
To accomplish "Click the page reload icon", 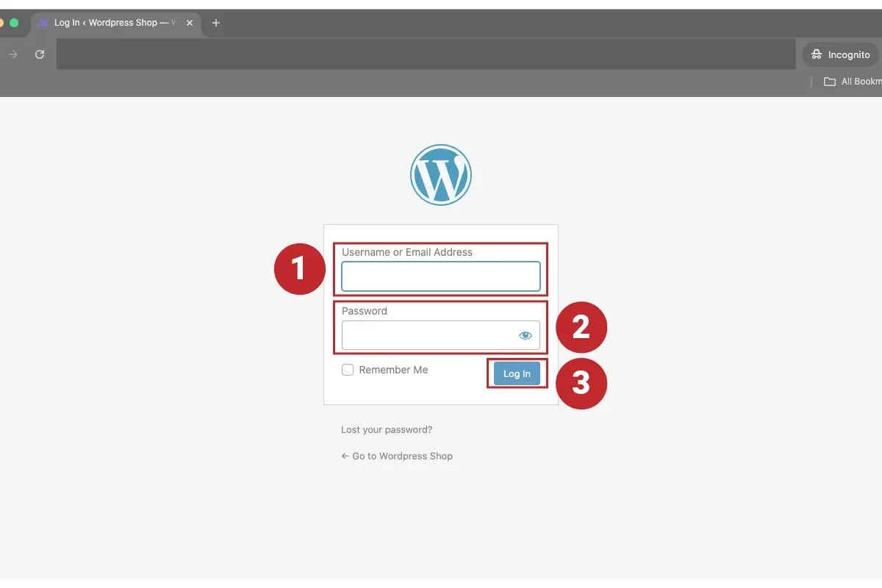I will click(39, 54).
